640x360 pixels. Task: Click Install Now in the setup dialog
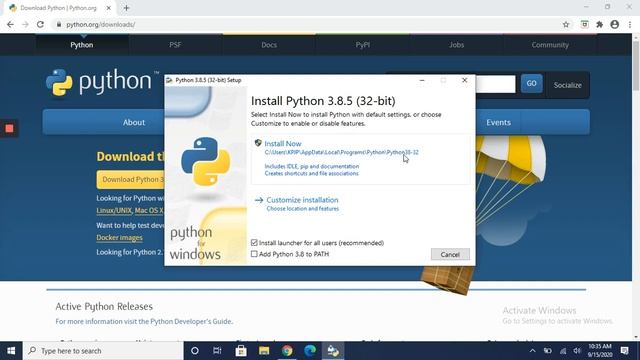pyautogui.click(x=283, y=144)
